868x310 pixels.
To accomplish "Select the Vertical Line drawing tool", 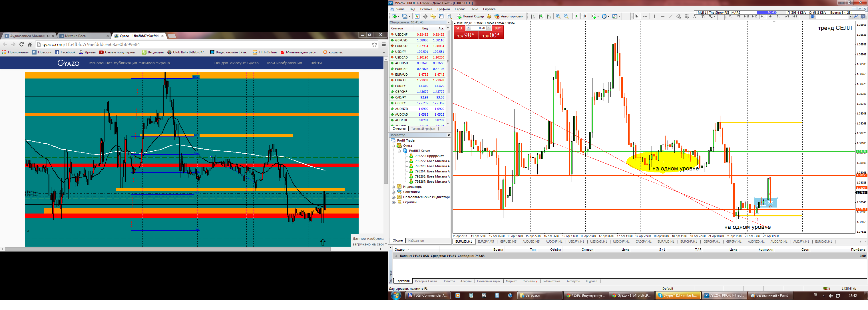I will 655,17.
